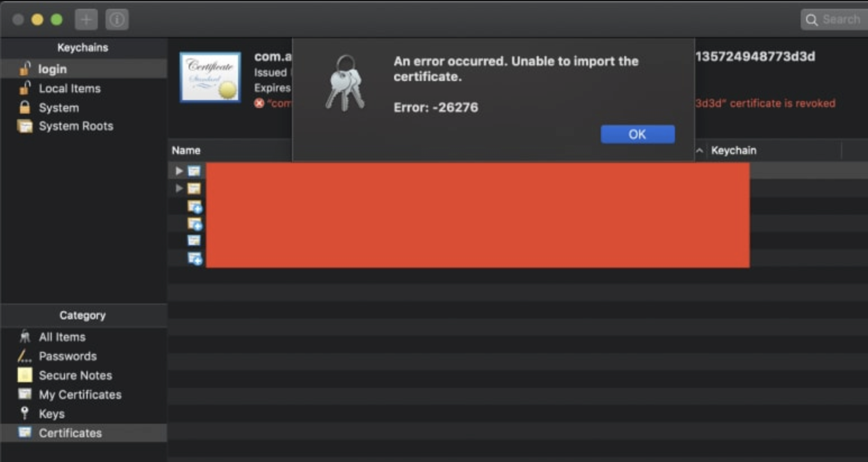Expand the first certificate disclosure triangle
868x462 pixels.
(179, 170)
